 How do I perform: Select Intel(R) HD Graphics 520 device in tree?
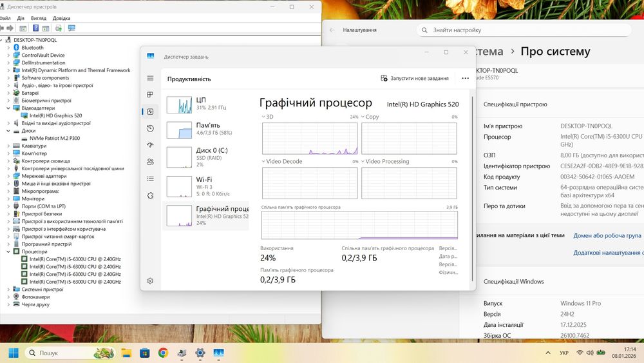coord(55,115)
